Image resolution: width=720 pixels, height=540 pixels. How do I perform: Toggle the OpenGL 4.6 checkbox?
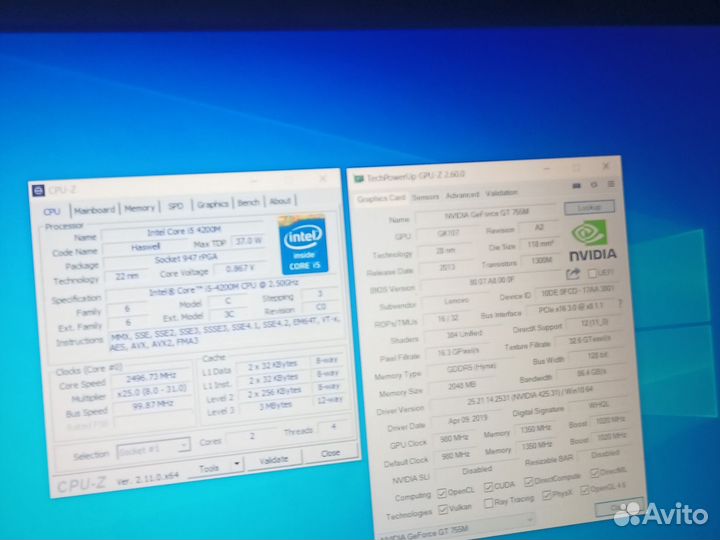(585, 490)
